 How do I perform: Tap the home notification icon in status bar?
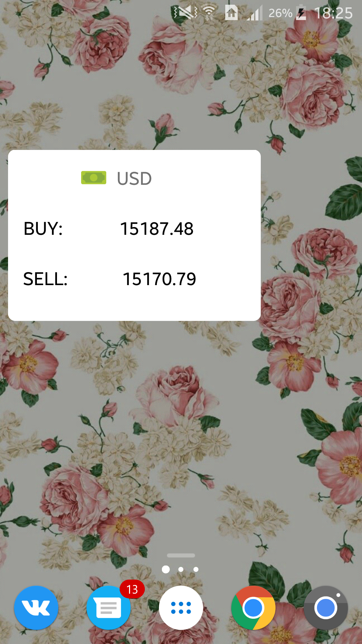(x=231, y=13)
